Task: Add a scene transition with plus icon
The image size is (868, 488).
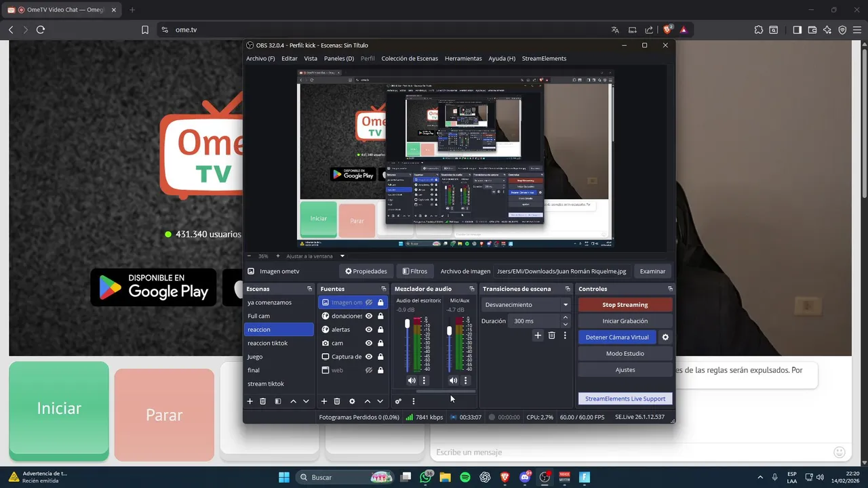Action: tap(538, 335)
